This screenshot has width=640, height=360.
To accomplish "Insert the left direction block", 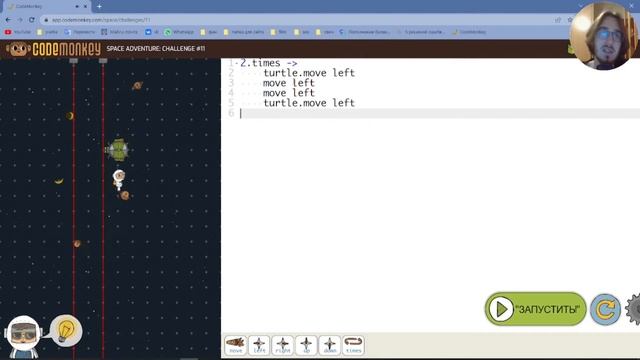I will (x=259, y=345).
